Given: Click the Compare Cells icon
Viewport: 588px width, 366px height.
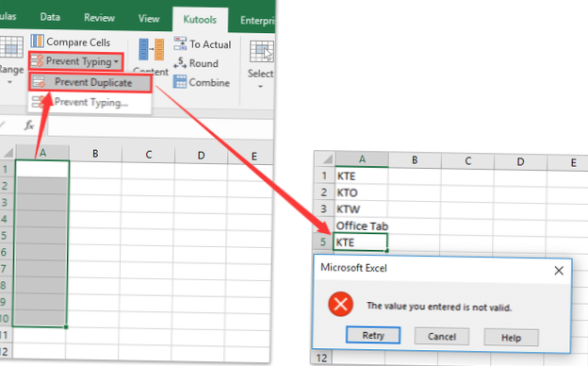Looking at the screenshot, I should click(x=37, y=42).
